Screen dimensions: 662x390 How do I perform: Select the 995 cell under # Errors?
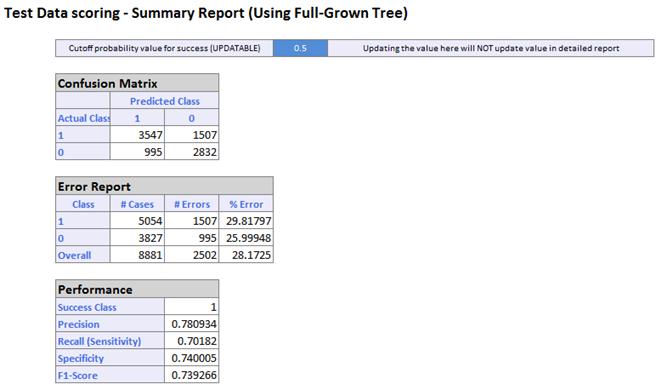point(192,238)
